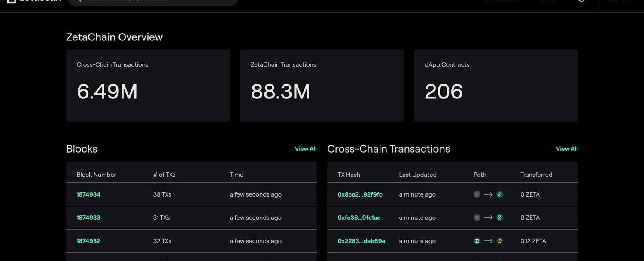Image resolution: width=644 pixels, height=261 pixels.
Task: Select the ZetaChain Transactions 88.3M card
Action: click(x=322, y=86)
